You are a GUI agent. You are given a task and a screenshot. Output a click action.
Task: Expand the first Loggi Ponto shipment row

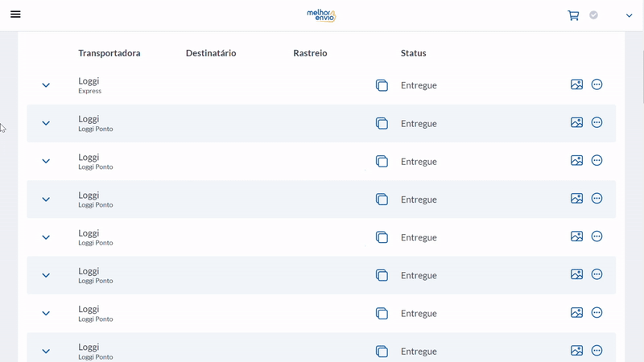click(46, 123)
